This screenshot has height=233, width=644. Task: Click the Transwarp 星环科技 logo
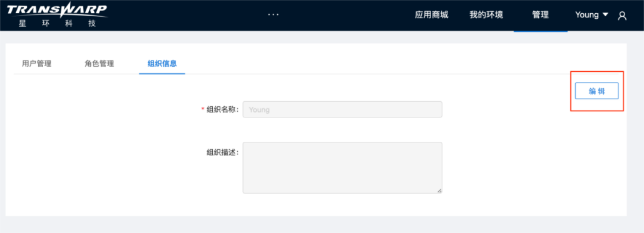[58, 15]
